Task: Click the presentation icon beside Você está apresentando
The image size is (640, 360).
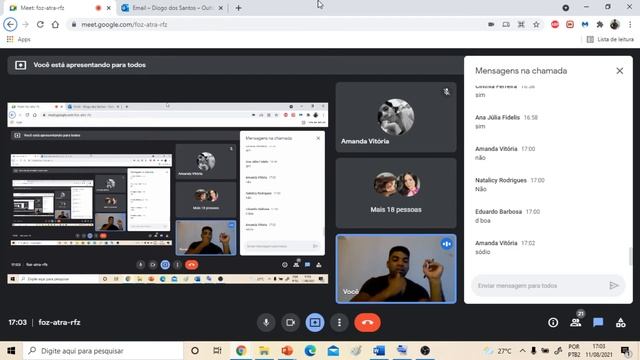Action: pos(20,65)
